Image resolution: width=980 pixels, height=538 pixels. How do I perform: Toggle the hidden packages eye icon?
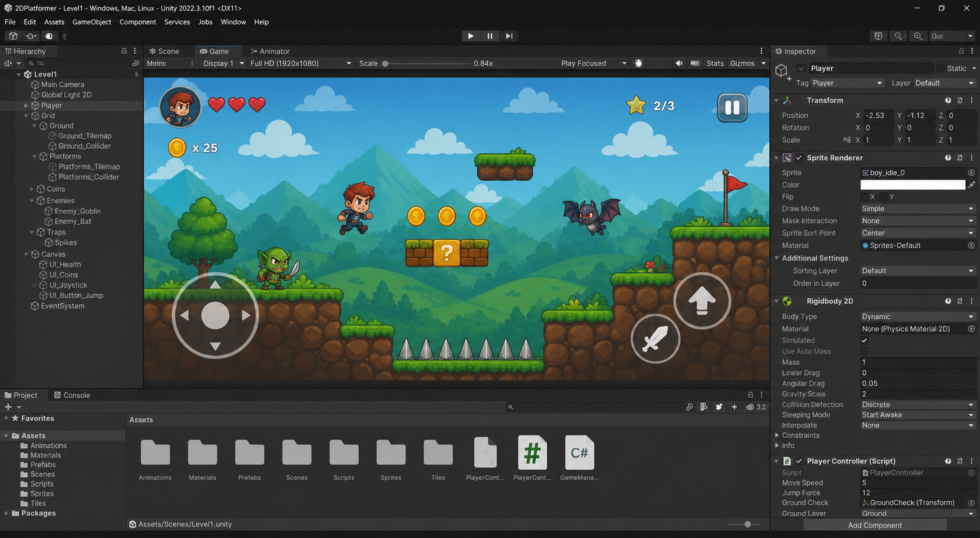tap(750, 407)
